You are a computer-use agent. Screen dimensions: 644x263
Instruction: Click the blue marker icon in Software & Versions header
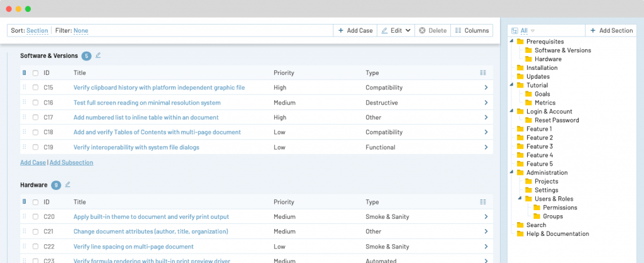coord(25,73)
